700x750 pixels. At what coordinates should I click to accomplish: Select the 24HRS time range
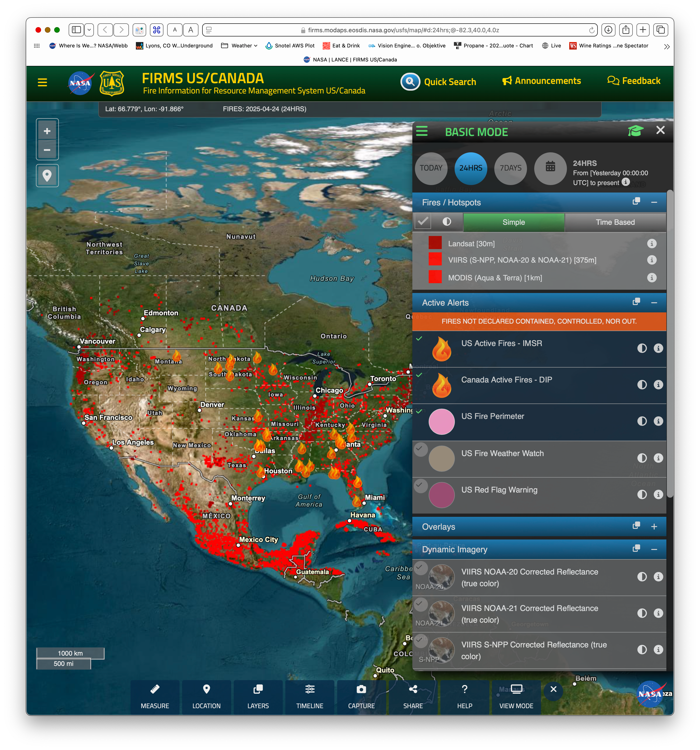(x=470, y=168)
